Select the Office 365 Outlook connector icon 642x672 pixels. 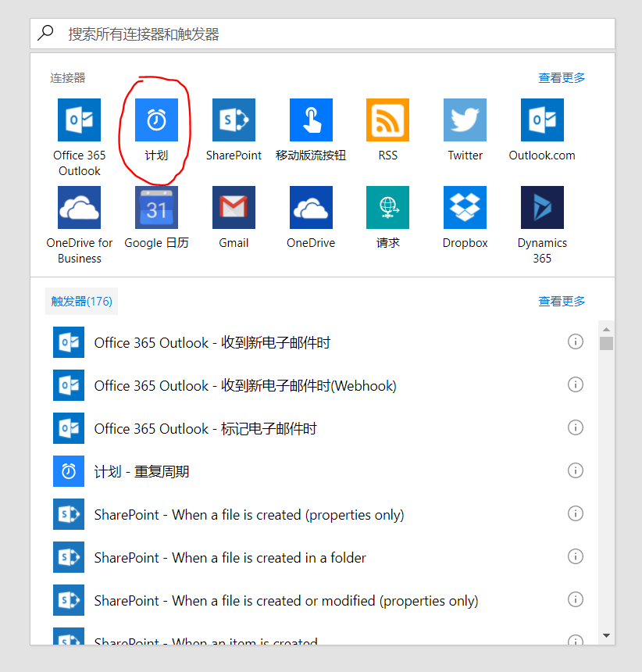[79, 120]
